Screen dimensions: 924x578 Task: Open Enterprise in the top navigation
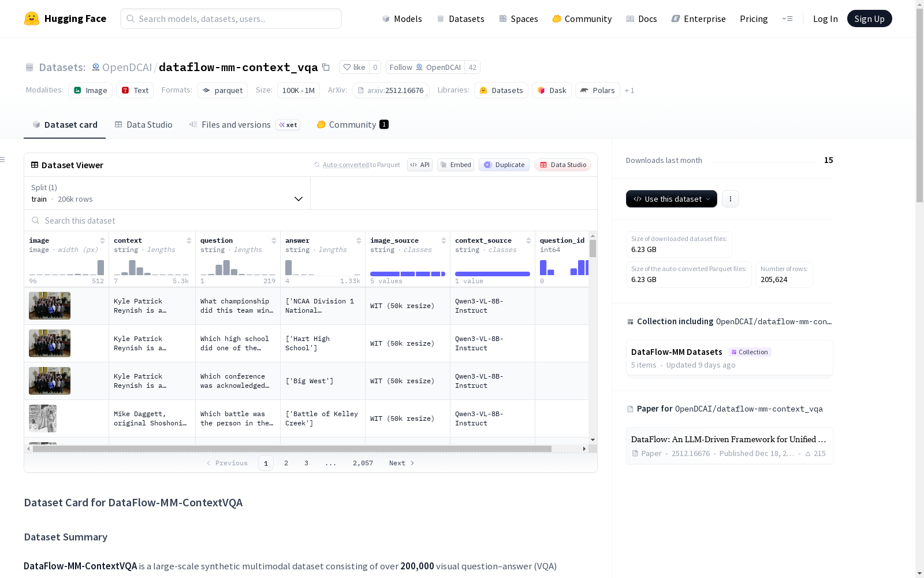point(699,18)
